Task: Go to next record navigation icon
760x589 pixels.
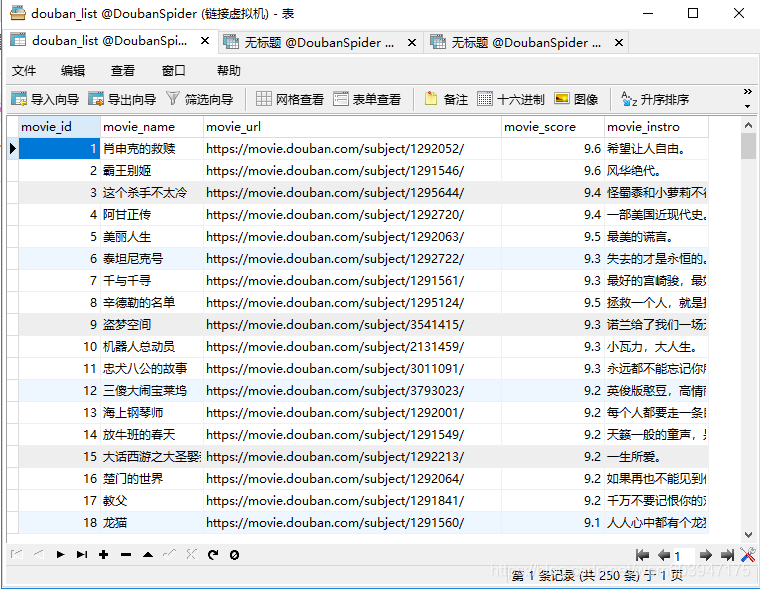Action: 60,554
